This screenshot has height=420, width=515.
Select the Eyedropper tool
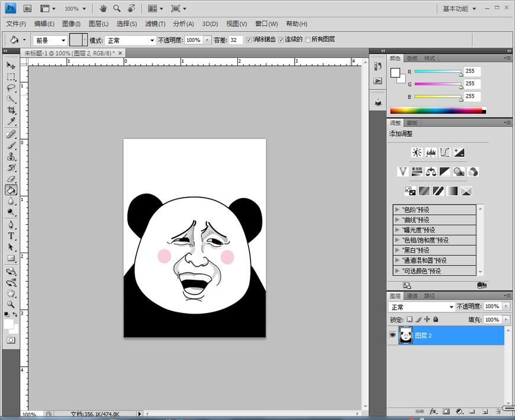point(11,122)
